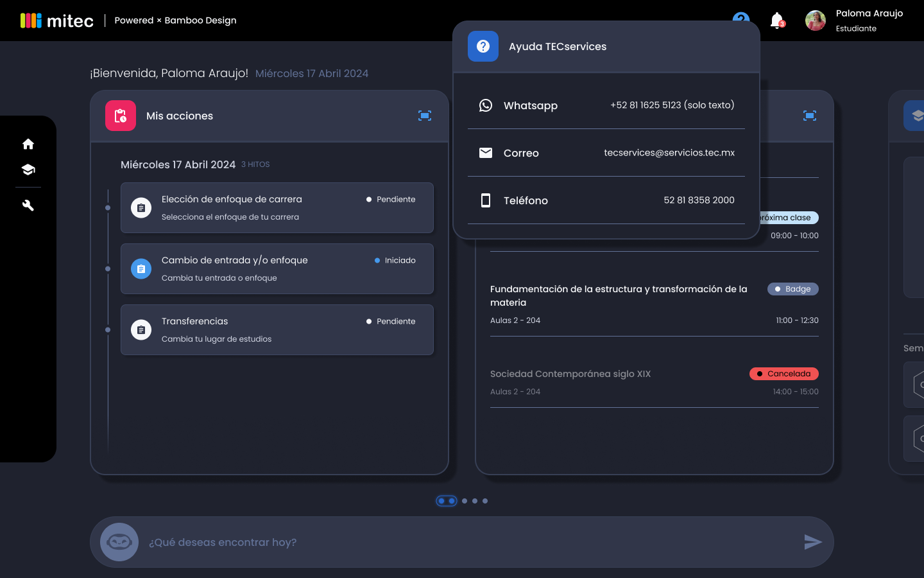924x578 pixels.
Task: Open the wrench tools sidebar icon
Action: pyautogui.click(x=28, y=206)
